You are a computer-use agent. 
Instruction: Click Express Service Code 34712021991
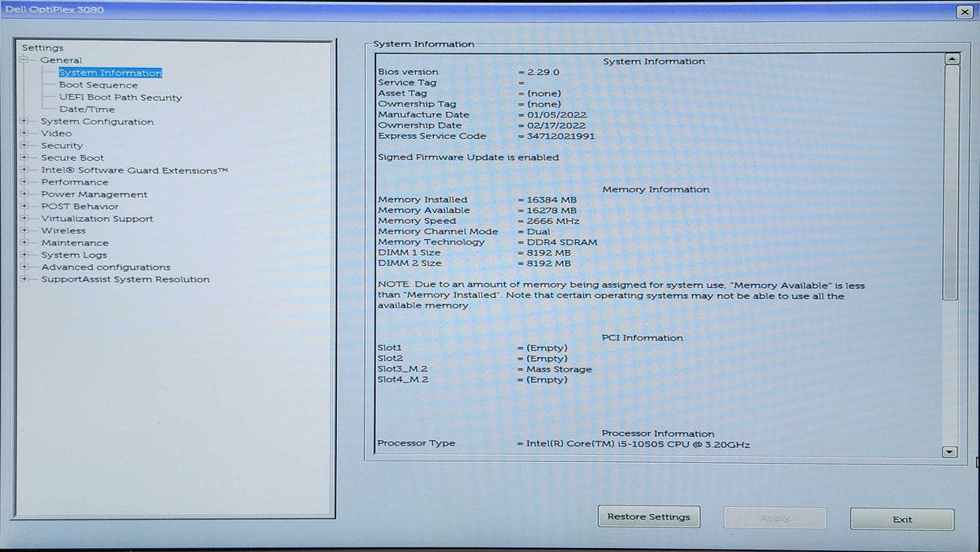tap(561, 136)
